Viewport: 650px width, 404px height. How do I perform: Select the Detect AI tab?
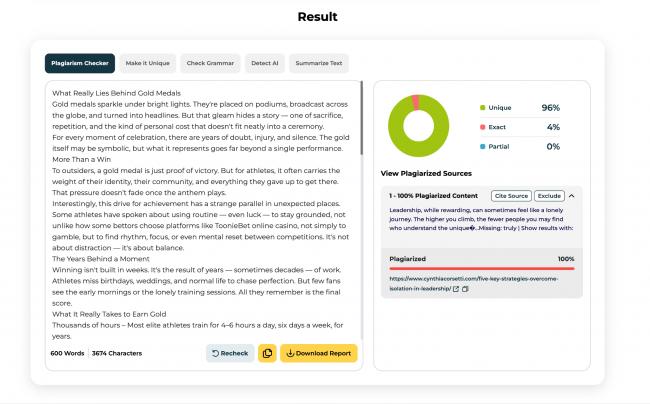pos(264,63)
